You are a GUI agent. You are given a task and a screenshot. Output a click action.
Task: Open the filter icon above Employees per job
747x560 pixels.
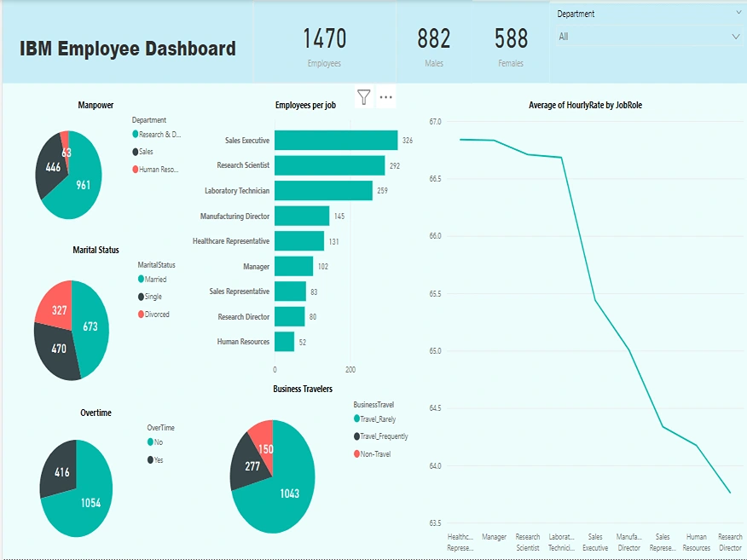pos(364,97)
